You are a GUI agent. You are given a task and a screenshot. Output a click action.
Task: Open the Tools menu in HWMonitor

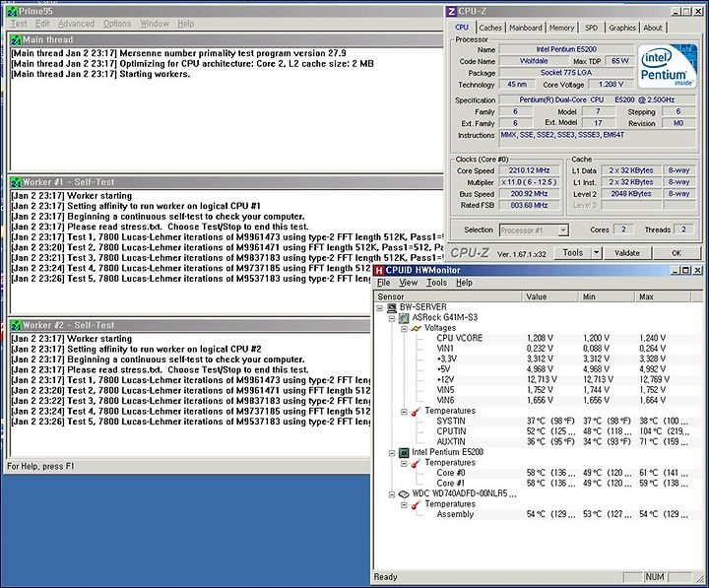[x=436, y=283]
